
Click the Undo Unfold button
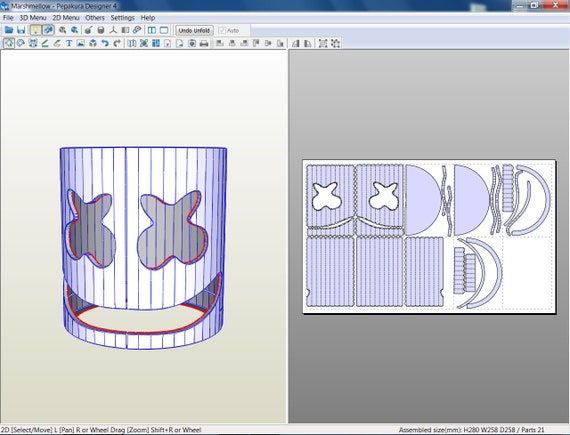(194, 31)
